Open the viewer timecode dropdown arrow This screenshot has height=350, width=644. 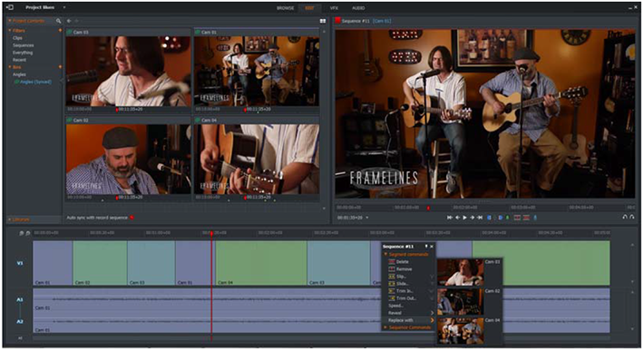[x=367, y=218]
